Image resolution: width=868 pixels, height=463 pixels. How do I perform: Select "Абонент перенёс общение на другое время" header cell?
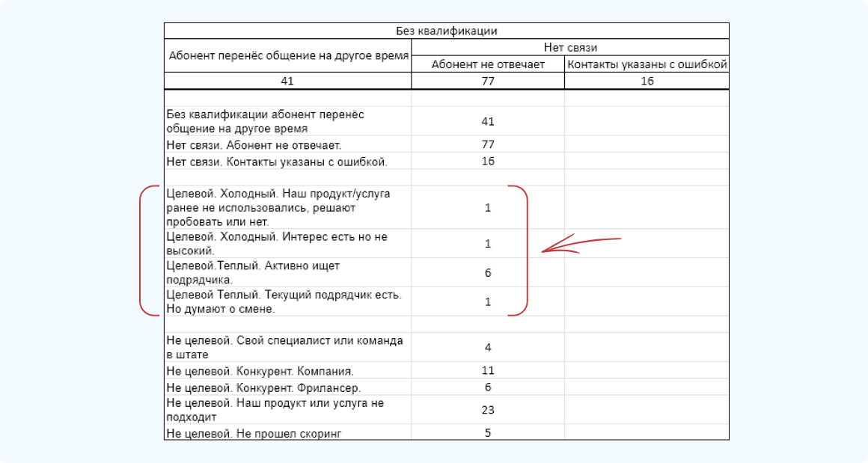(x=288, y=56)
